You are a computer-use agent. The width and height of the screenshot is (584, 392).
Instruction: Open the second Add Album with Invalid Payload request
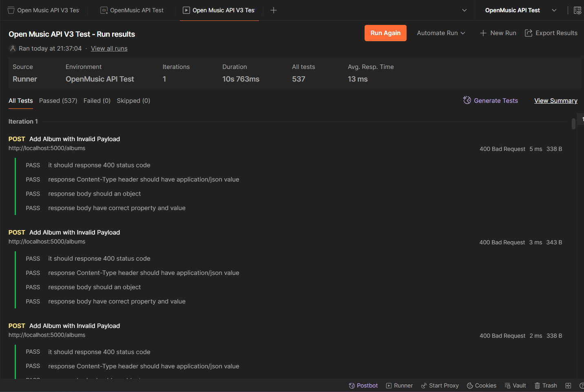click(75, 233)
